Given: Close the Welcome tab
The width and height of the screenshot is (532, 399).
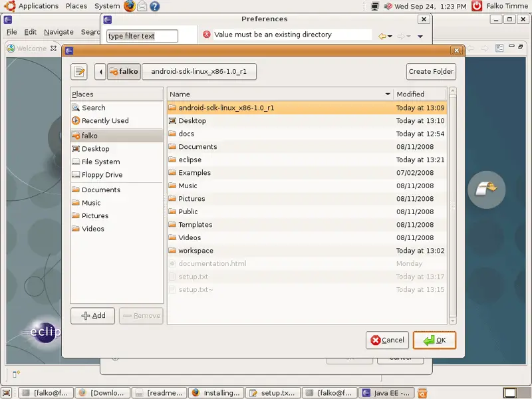Looking at the screenshot, I should tap(53, 49).
